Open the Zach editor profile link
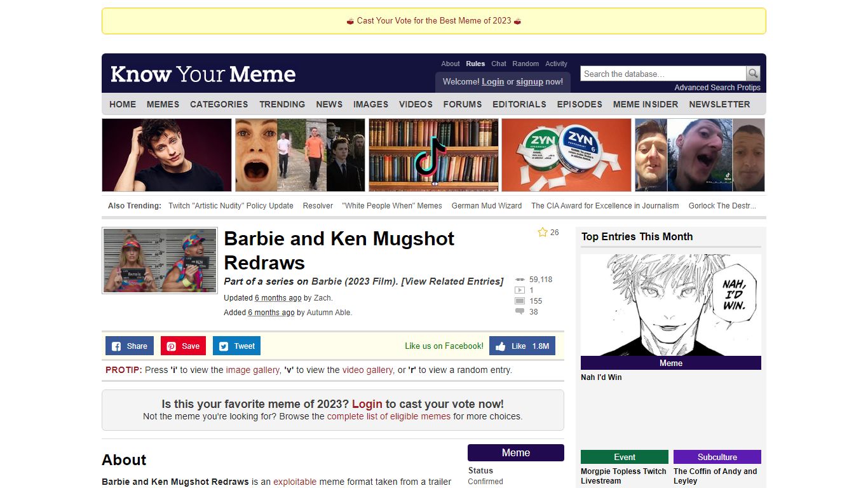This screenshot has width=868, height=488. (x=322, y=298)
